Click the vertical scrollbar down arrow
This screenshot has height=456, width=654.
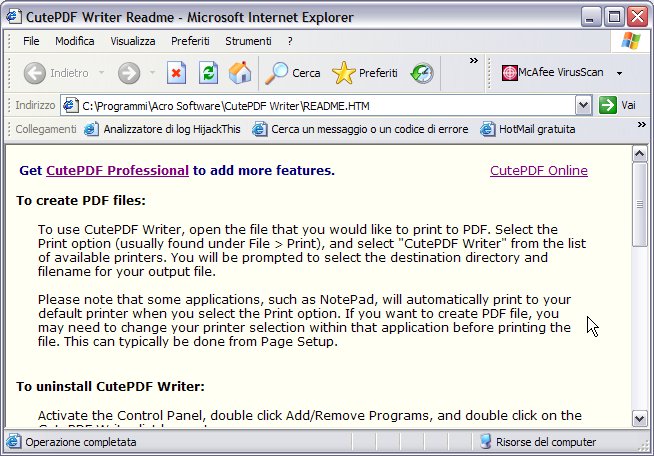point(641,418)
